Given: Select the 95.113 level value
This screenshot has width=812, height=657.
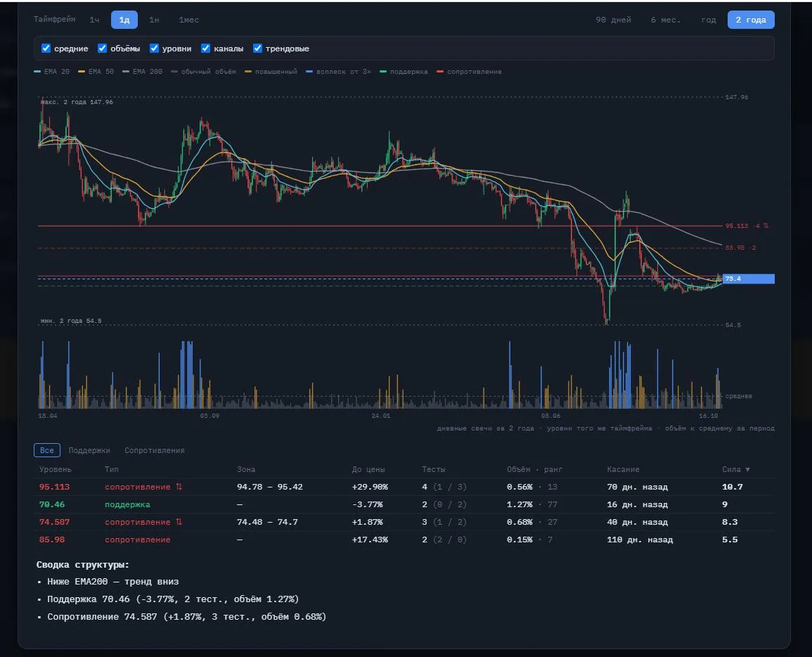Looking at the screenshot, I should [x=54, y=487].
